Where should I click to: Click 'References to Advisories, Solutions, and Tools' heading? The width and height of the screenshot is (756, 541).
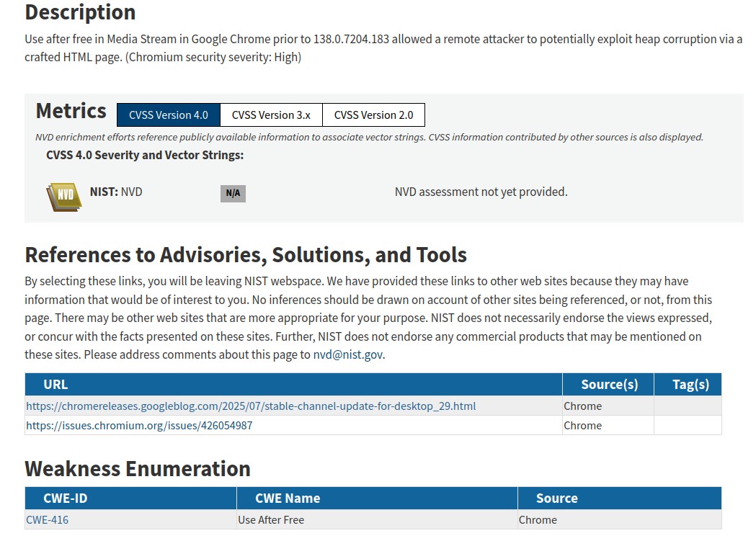[x=246, y=255]
